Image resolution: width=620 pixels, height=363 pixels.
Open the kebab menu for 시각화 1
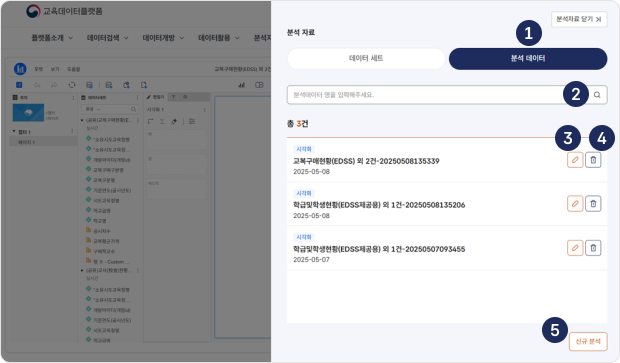204,110
